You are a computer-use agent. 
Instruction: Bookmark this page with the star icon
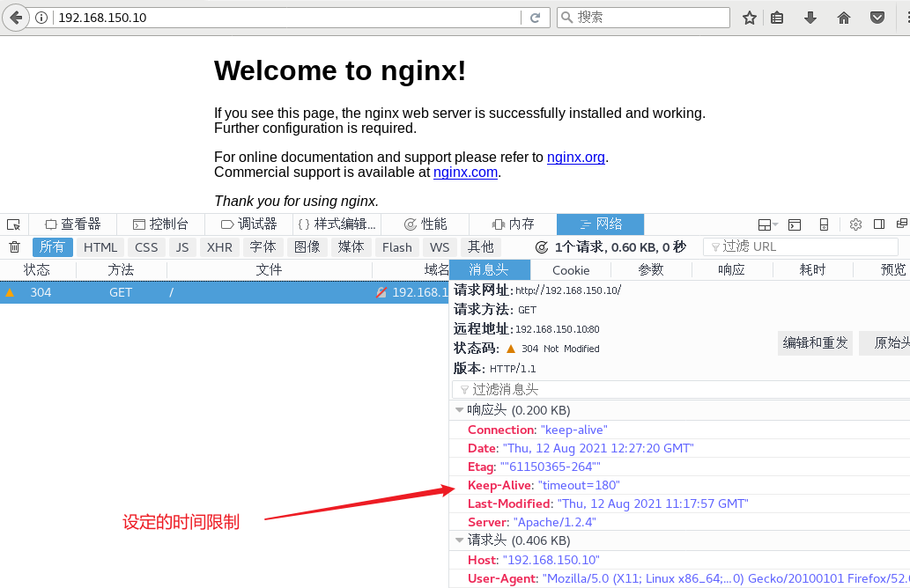(x=750, y=18)
